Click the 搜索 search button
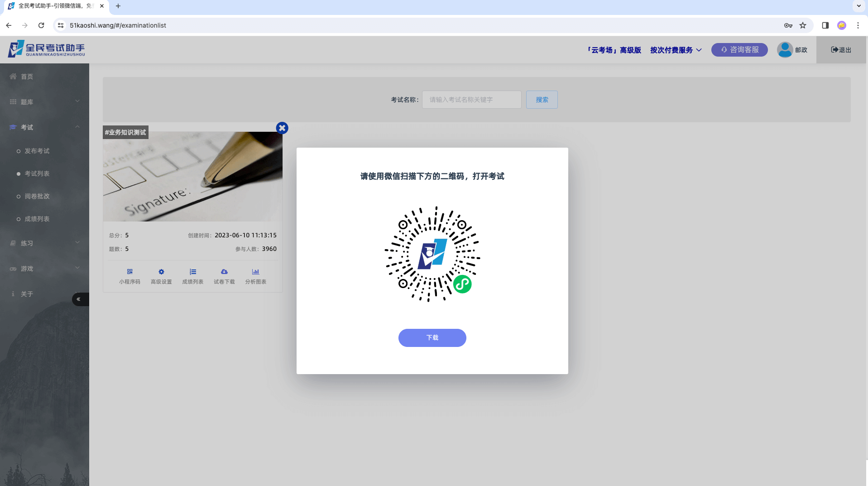Viewport: 868px width, 486px height. click(542, 100)
